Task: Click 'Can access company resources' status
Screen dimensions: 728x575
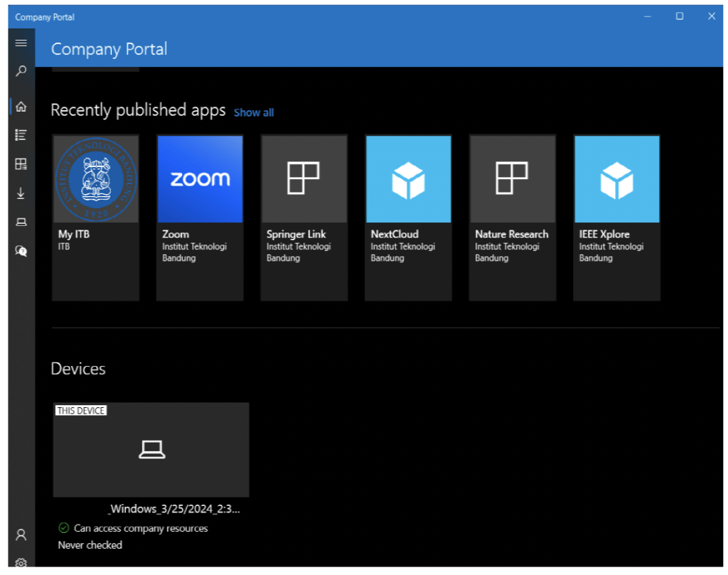Action: (x=141, y=528)
